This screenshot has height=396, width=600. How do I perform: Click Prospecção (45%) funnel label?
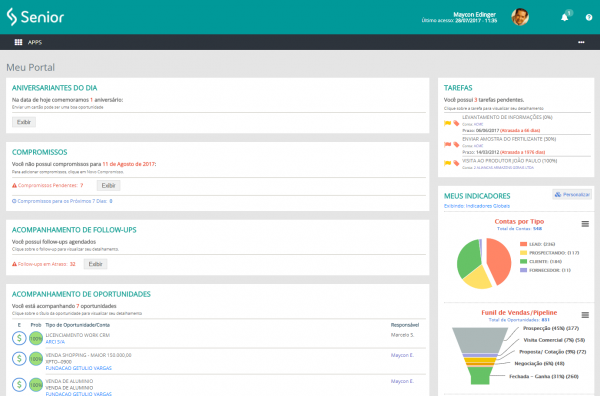[x=551, y=328]
